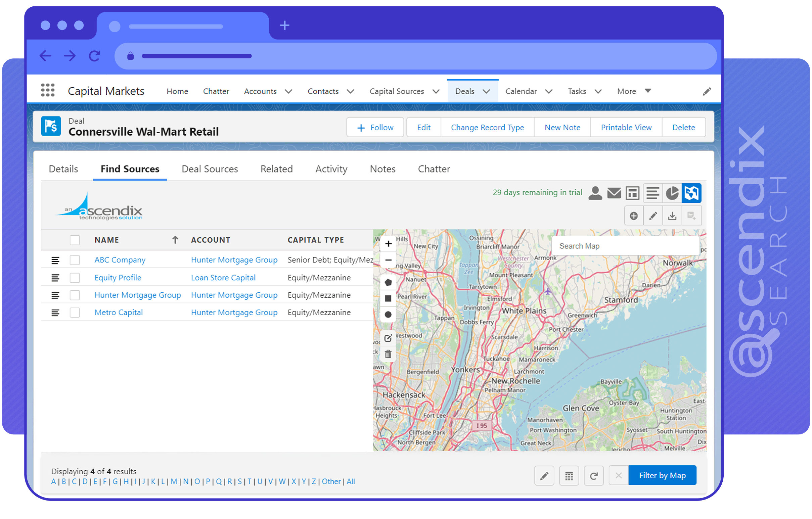The width and height of the screenshot is (812, 519).
Task: Expand the Accounts nav dropdown chevron
Action: pyautogui.click(x=289, y=91)
